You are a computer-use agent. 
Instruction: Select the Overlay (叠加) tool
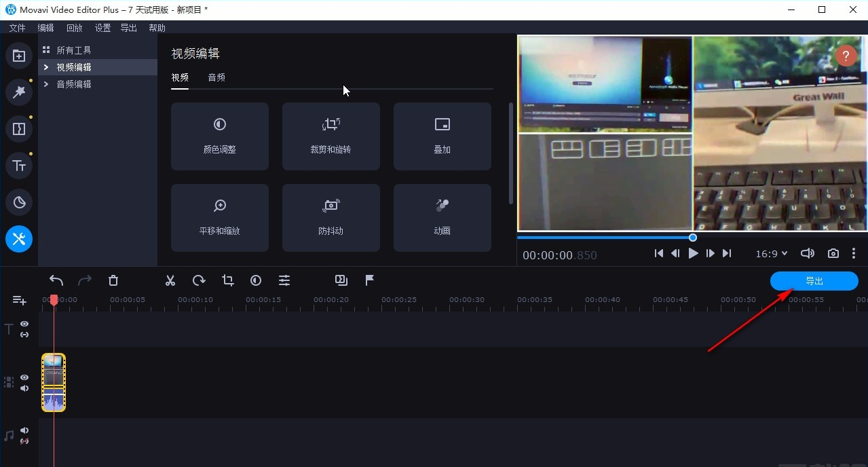pos(442,136)
